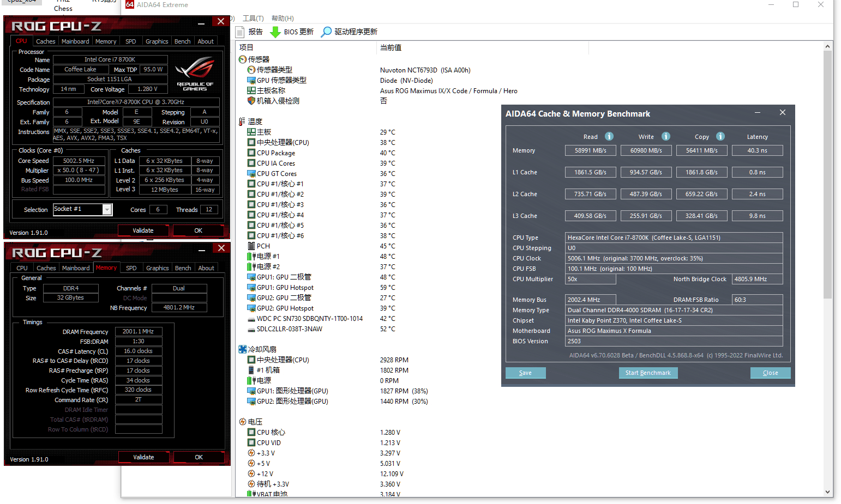Screen dimensions: 841x504
Task: Minimize the bottom ROG CPU-Z window
Action: point(202,249)
